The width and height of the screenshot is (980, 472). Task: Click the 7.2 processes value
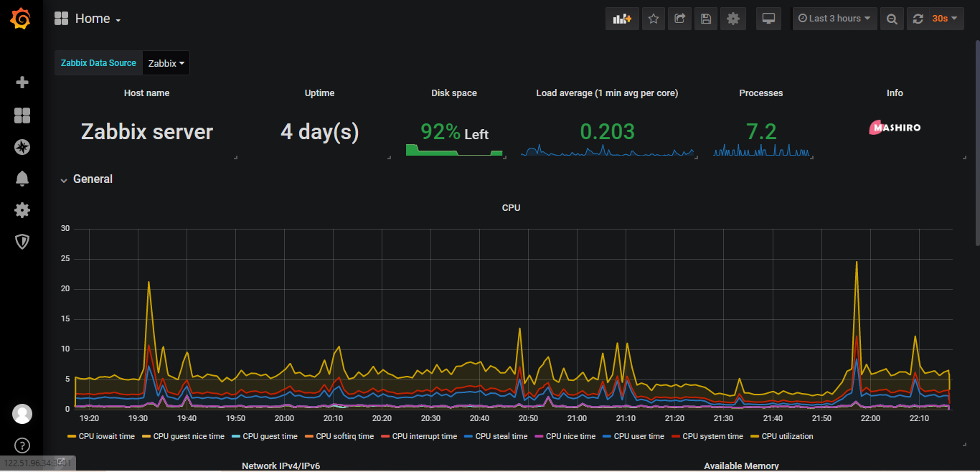point(761,132)
